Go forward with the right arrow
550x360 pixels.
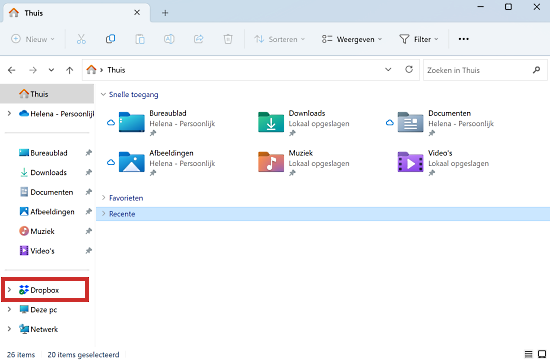click(x=33, y=70)
